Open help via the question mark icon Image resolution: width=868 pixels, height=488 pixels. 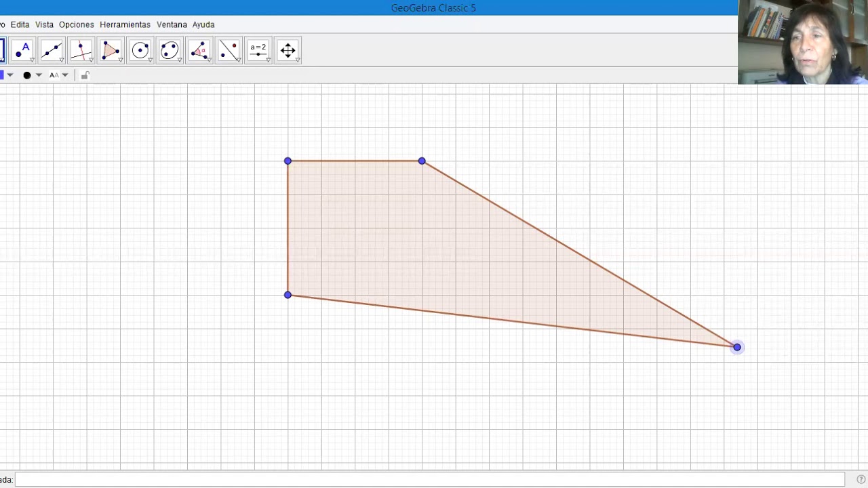(x=861, y=480)
